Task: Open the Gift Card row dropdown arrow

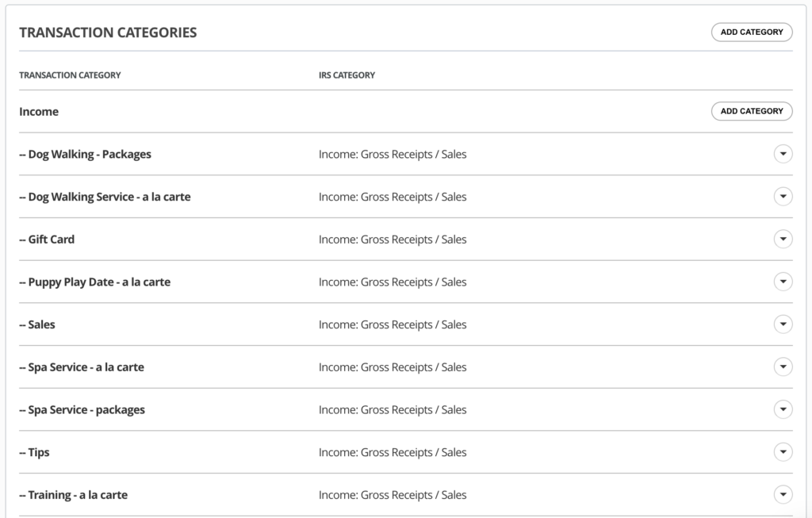Action: [x=783, y=239]
